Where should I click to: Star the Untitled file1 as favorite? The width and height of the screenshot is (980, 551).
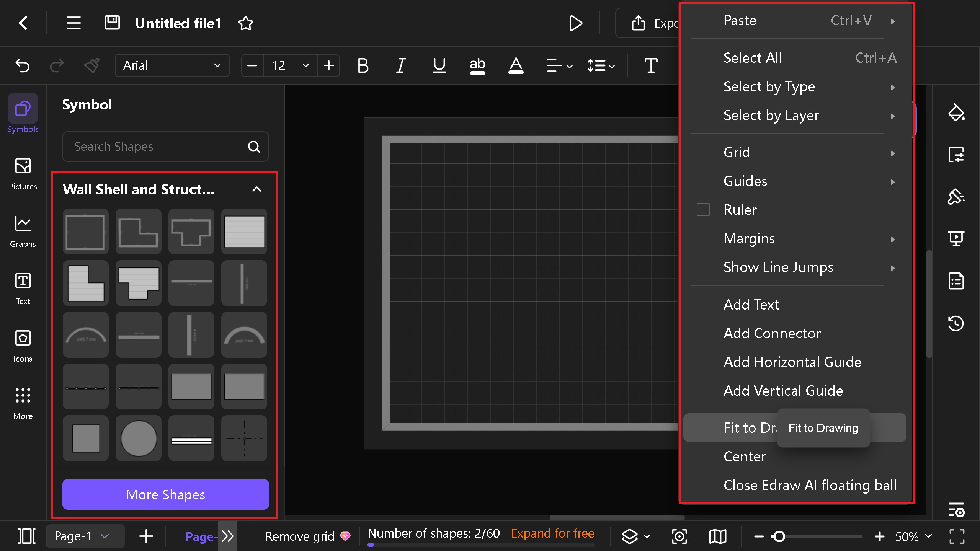(x=245, y=23)
